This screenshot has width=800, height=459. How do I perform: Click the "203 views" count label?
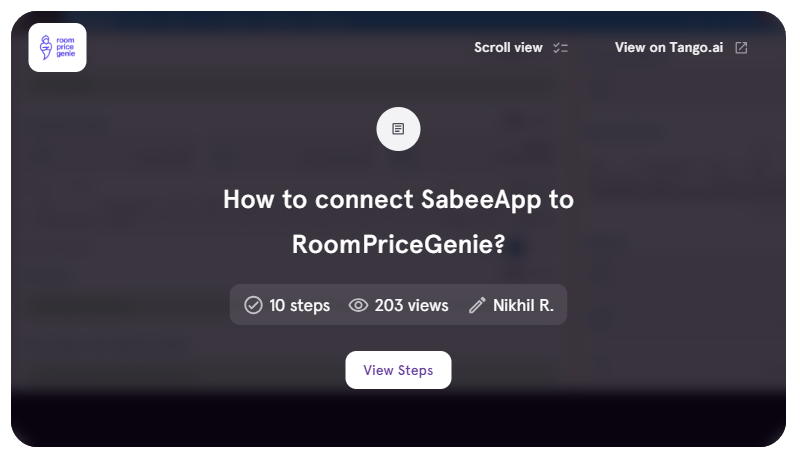(x=411, y=305)
